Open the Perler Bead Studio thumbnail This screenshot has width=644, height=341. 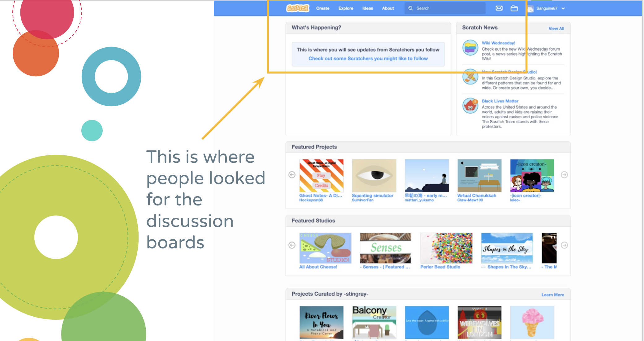pyautogui.click(x=446, y=248)
